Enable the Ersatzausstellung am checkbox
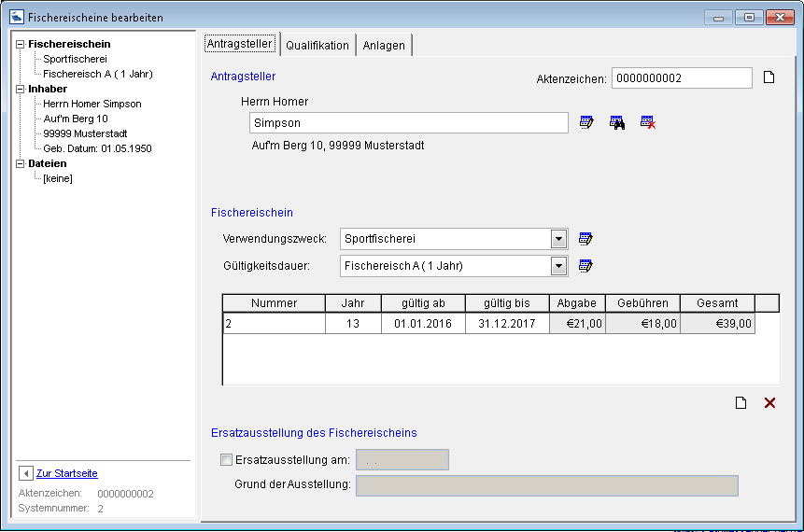This screenshot has width=804, height=532. [226, 459]
